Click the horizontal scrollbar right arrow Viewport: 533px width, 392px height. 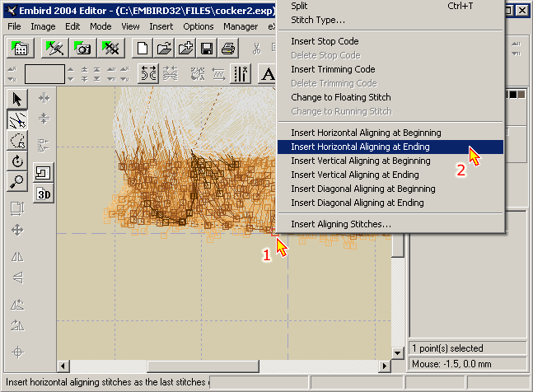tap(385, 366)
